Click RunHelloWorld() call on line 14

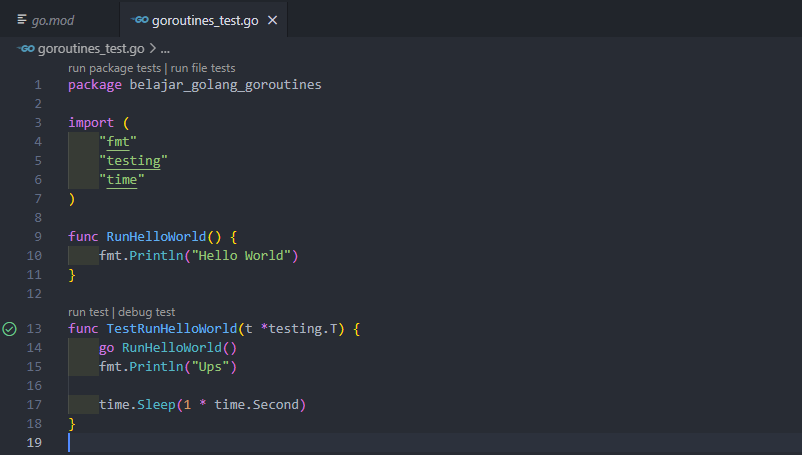179,348
